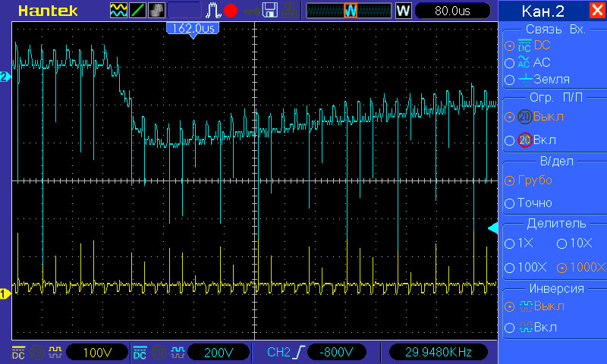This screenshot has height=364, width=607.
Task: Close the Кан.2 channel panel
Action: (597, 10)
